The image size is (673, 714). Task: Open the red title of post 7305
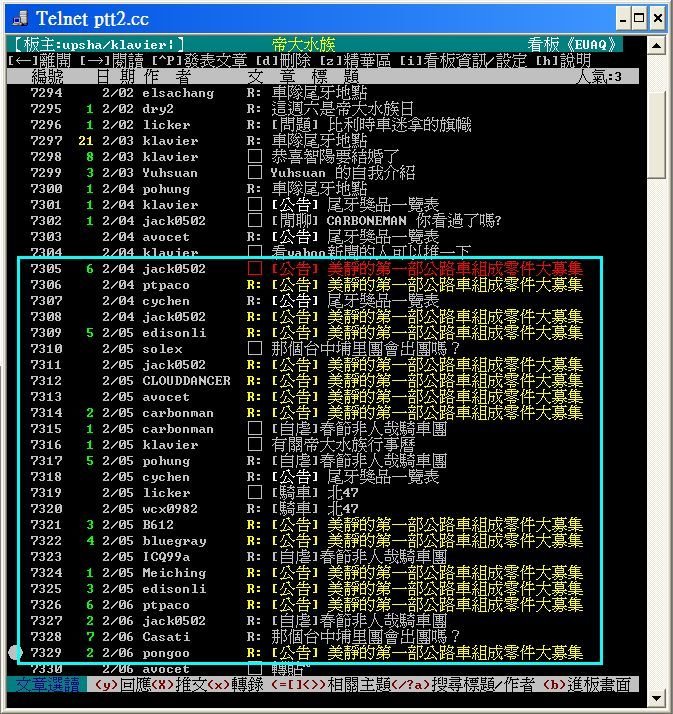427,269
